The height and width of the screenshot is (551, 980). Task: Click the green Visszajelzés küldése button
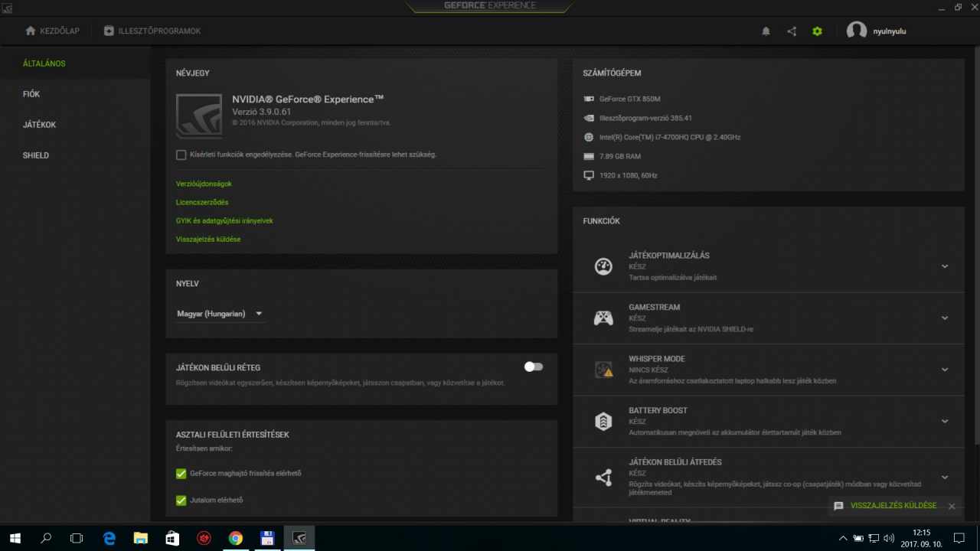[893, 506]
